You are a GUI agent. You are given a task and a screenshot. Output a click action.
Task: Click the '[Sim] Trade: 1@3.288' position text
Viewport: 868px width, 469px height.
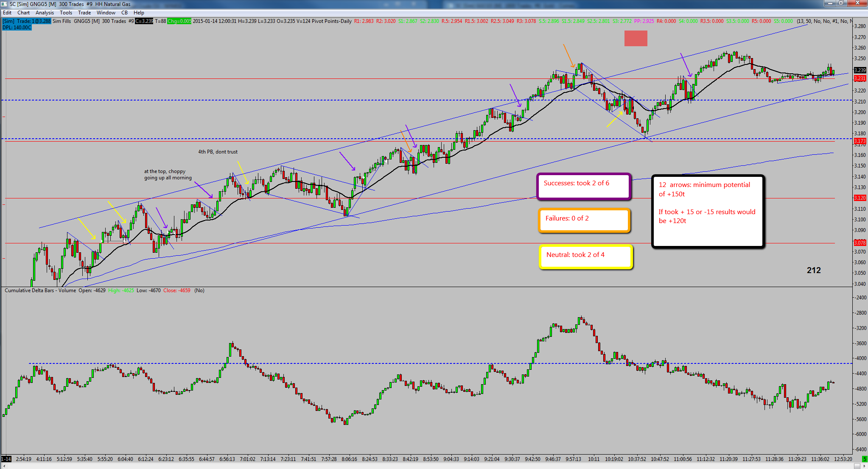click(x=27, y=21)
